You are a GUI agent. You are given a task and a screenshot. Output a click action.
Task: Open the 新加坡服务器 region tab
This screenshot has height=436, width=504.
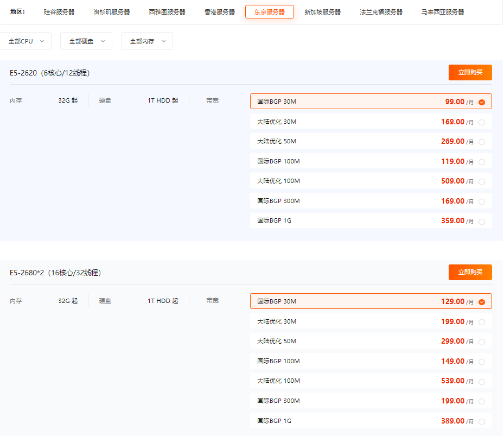tap(322, 12)
